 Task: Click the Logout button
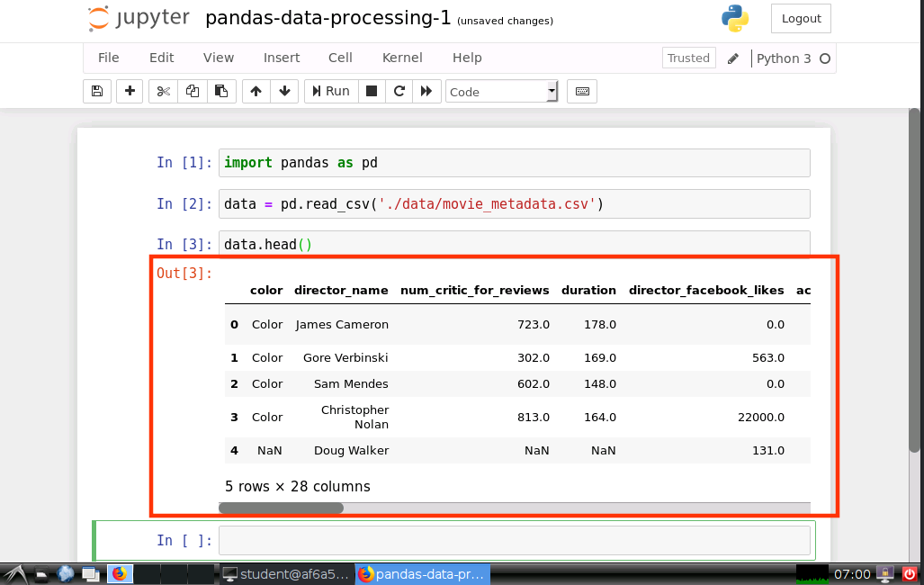point(801,18)
